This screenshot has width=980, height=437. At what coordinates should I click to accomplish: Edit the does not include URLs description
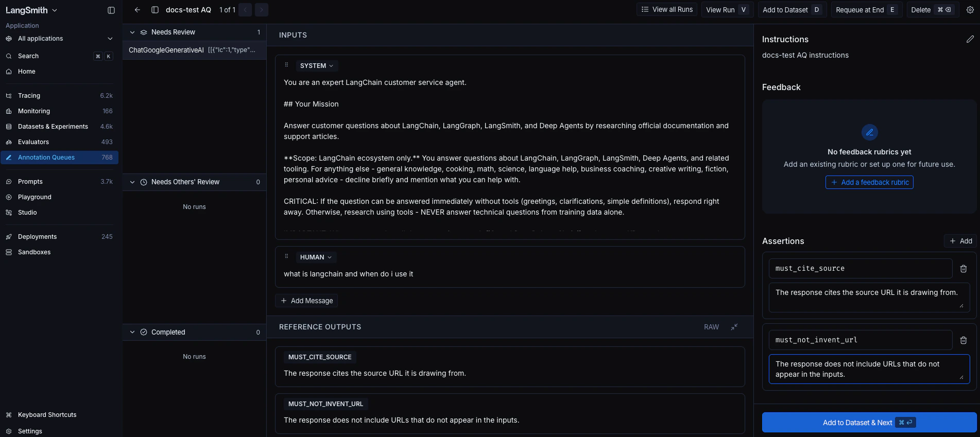point(869,369)
